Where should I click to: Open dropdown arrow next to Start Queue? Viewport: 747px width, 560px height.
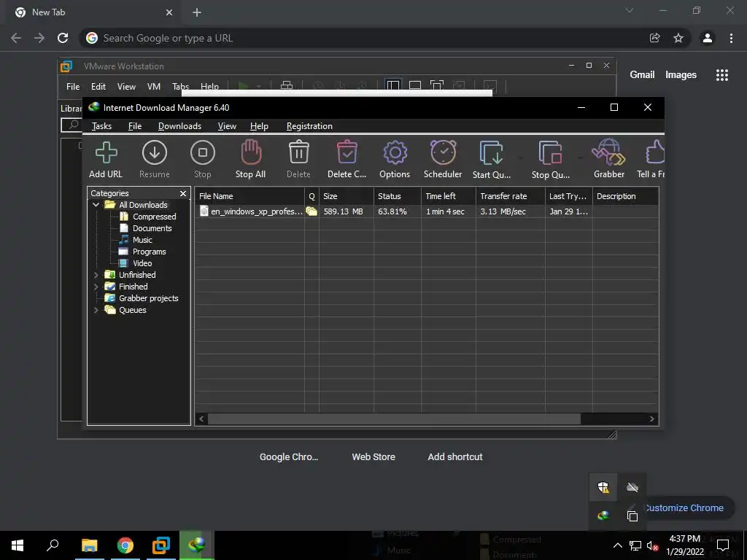coord(520,157)
